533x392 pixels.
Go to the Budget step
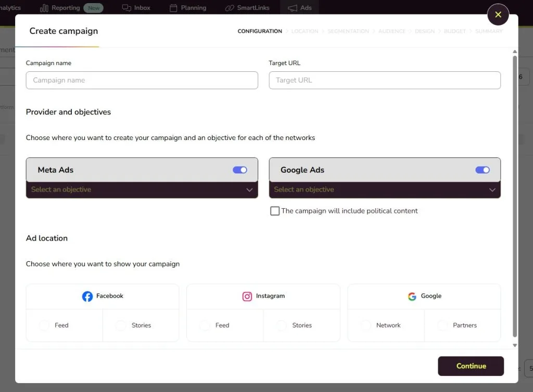(455, 31)
